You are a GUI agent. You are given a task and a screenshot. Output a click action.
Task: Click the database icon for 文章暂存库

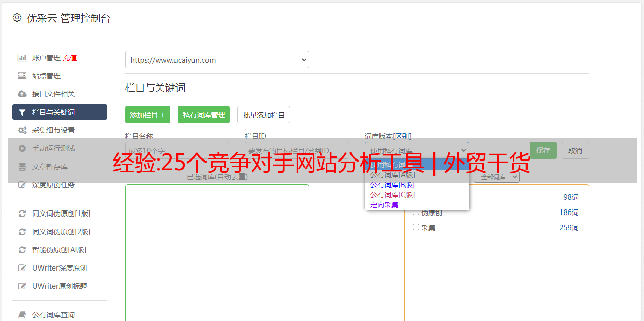[22, 167]
